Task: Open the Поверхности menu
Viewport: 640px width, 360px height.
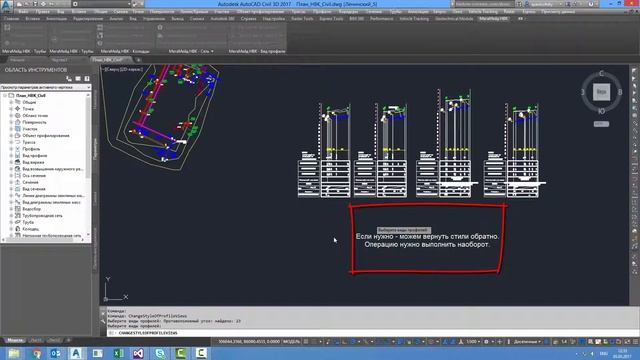Action: [x=162, y=12]
